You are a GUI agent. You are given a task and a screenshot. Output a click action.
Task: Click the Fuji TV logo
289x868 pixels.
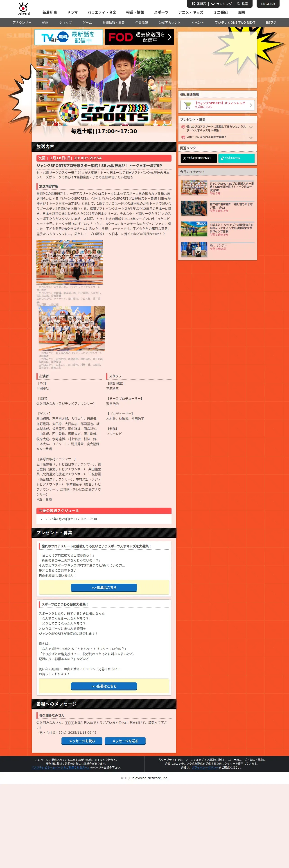pos(24,9)
